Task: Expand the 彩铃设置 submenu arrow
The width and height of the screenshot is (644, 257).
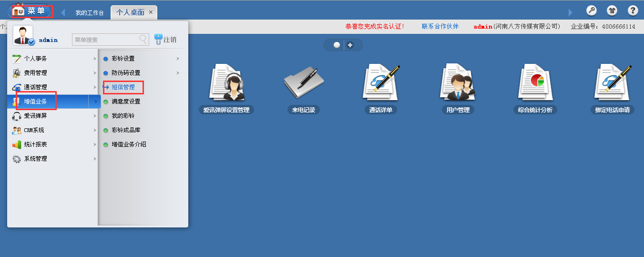Action: pos(178,59)
